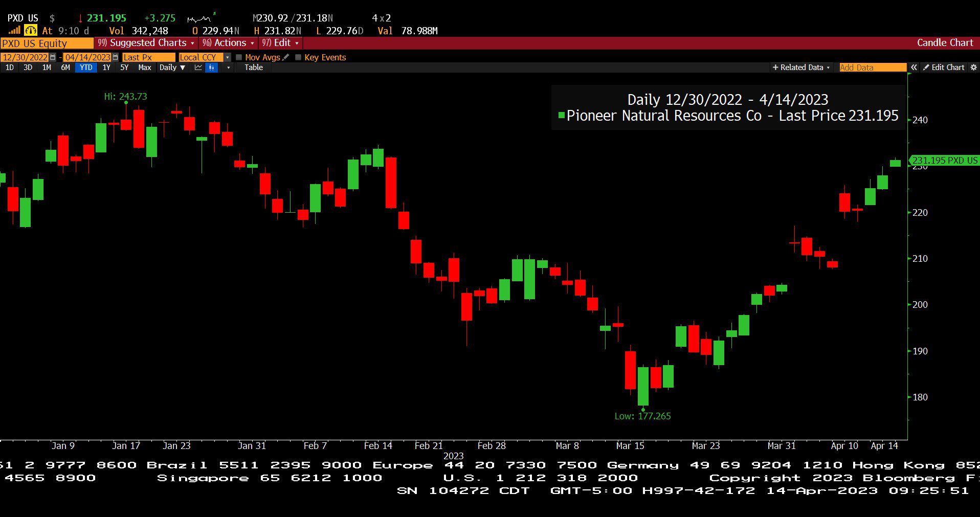Viewport: 980px width, 517px height.
Task: Click the Add Data input field
Action: click(x=873, y=68)
